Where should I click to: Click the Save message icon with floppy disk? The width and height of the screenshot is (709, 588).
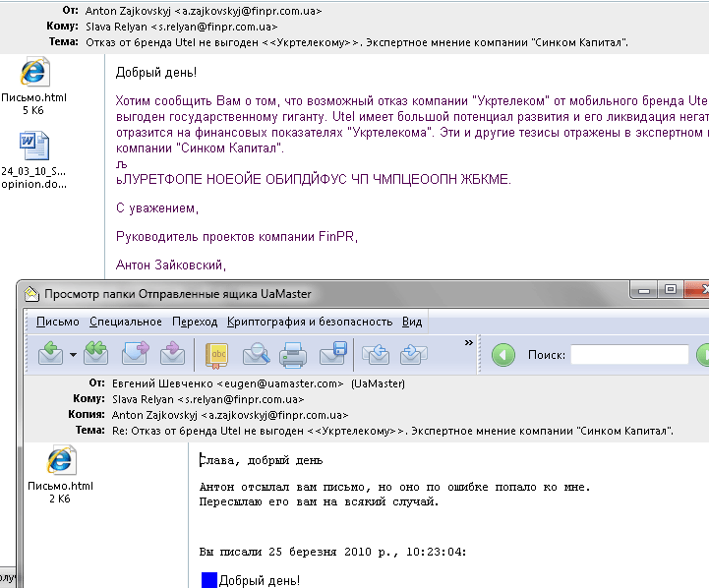333,354
